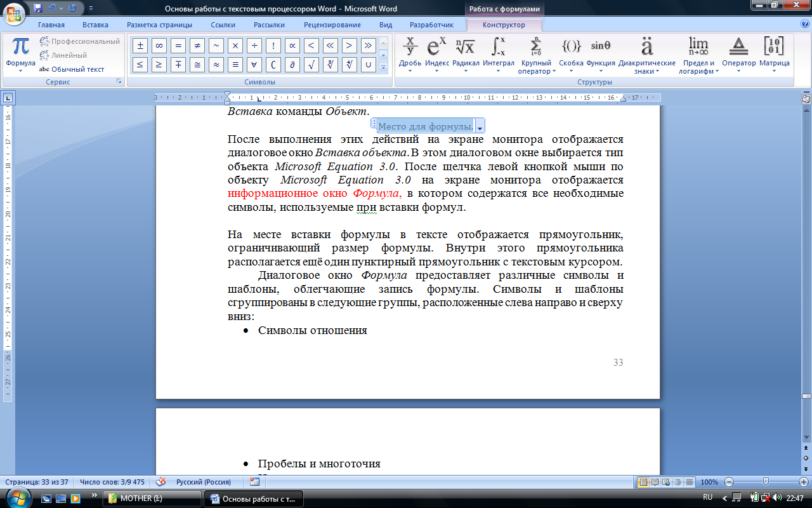Viewport: 812px width, 508px height.
Task: Click the word count status
Action: click(112, 481)
